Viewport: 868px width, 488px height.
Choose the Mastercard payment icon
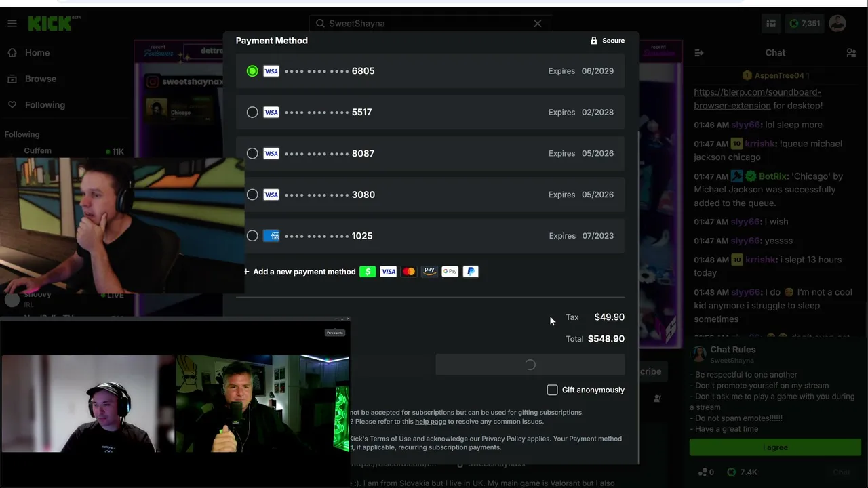tap(409, 272)
